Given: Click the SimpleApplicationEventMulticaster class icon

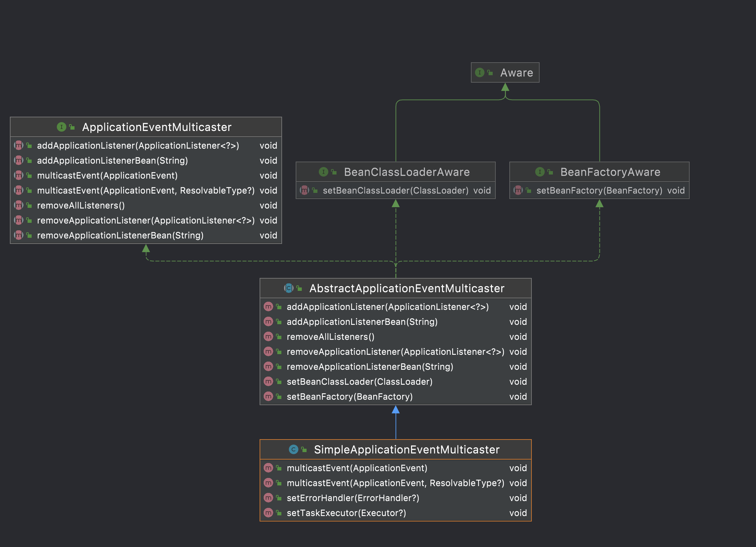Looking at the screenshot, I should point(293,450).
